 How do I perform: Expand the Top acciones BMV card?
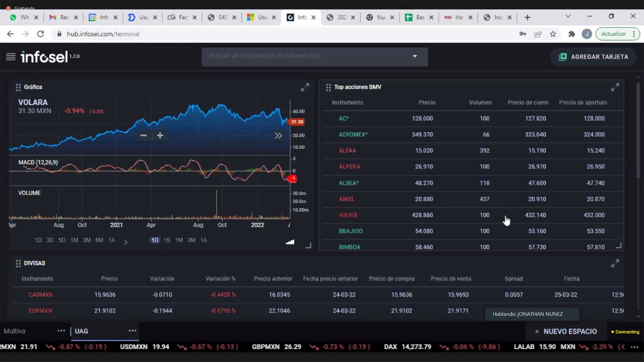tap(615, 87)
